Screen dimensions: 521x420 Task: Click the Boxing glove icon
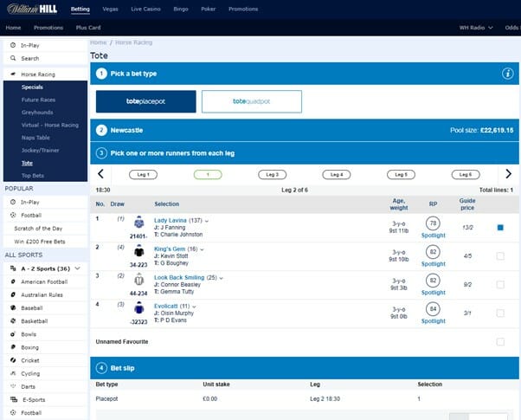[x=13, y=347]
